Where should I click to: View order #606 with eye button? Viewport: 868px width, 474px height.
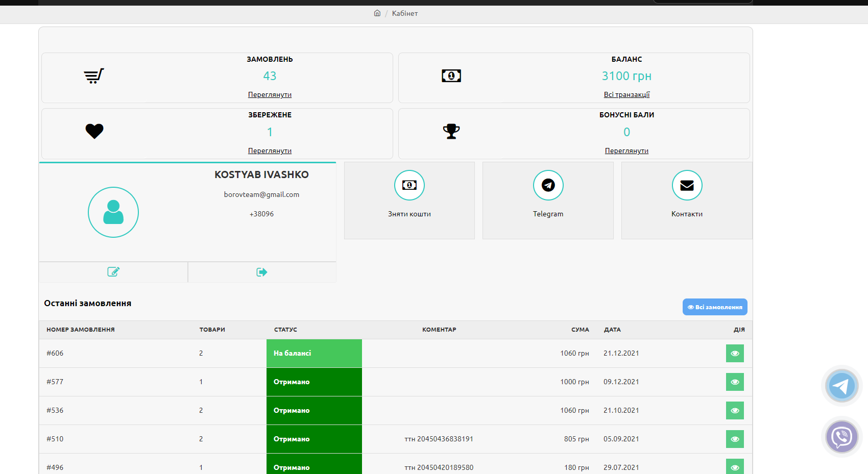coord(735,353)
